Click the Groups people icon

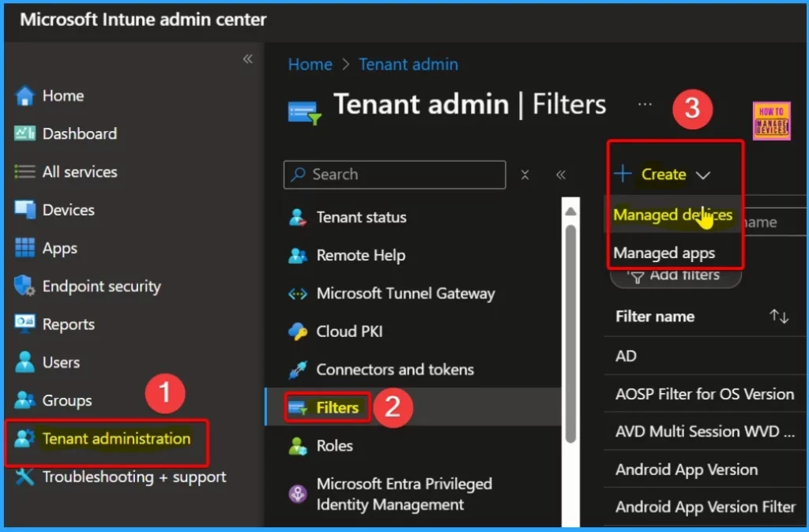pyautogui.click(x=24, y=400)
